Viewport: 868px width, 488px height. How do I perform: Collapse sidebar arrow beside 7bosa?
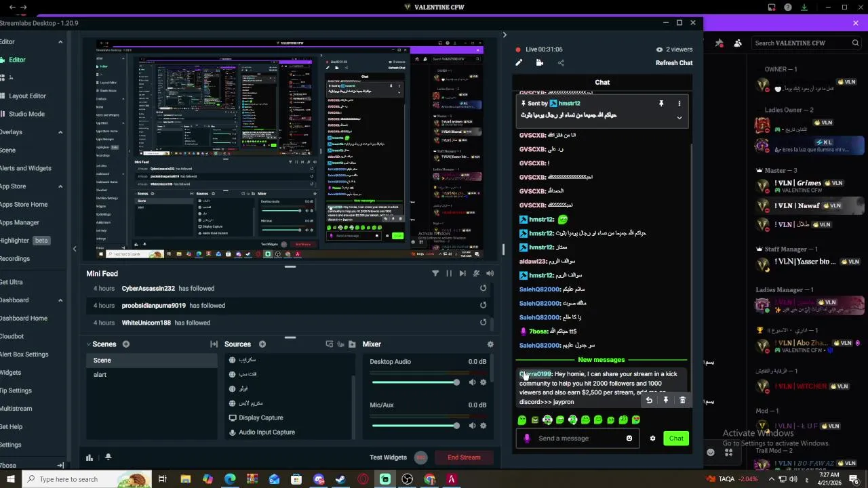click(x=60, y=465)
